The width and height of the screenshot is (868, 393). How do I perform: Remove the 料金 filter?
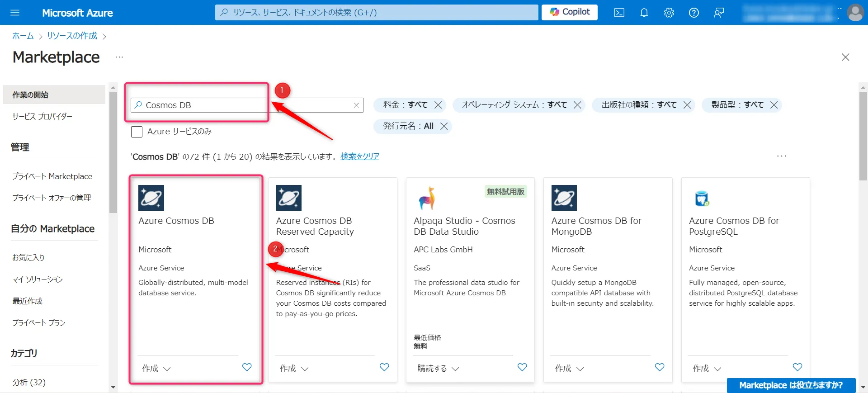pyautogui.click(x=438, y=105)
